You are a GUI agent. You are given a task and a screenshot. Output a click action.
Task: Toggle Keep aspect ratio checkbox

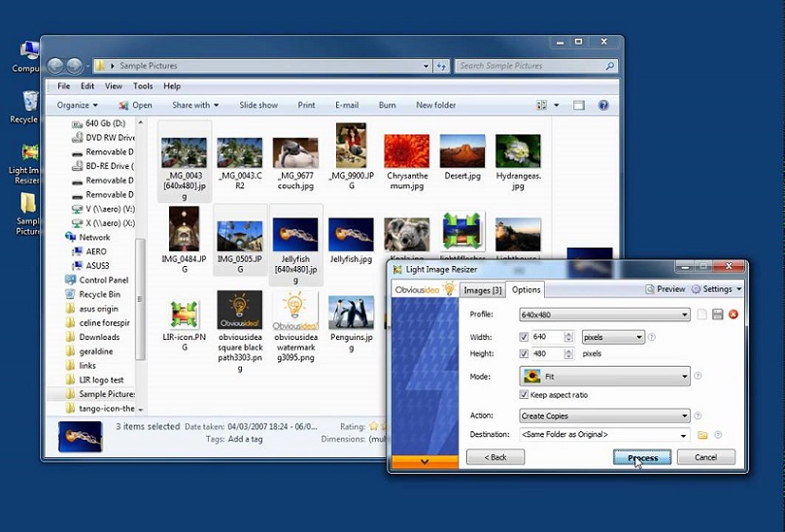(524, 394)
